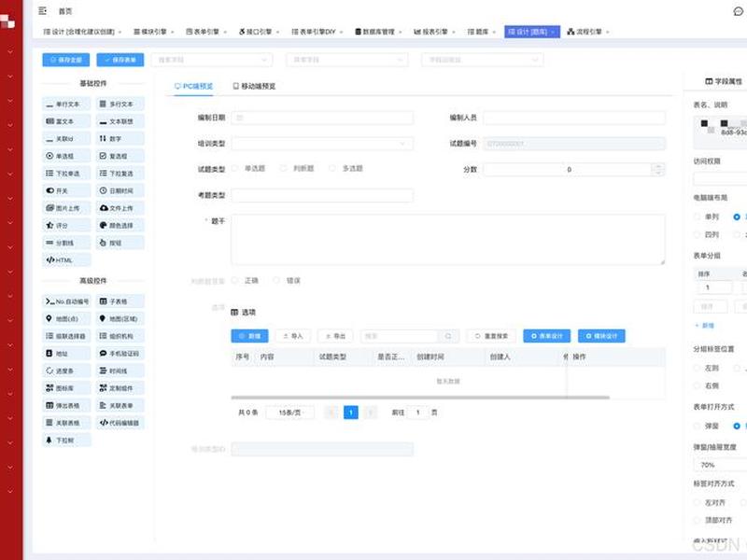
Task: Pick the 富文本 rich text control
Action: (66, 121)
